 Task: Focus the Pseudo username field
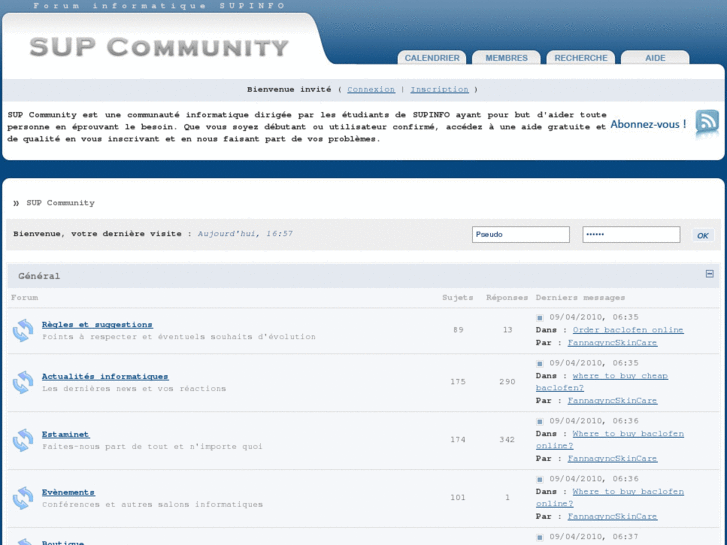tap(521, 235)
